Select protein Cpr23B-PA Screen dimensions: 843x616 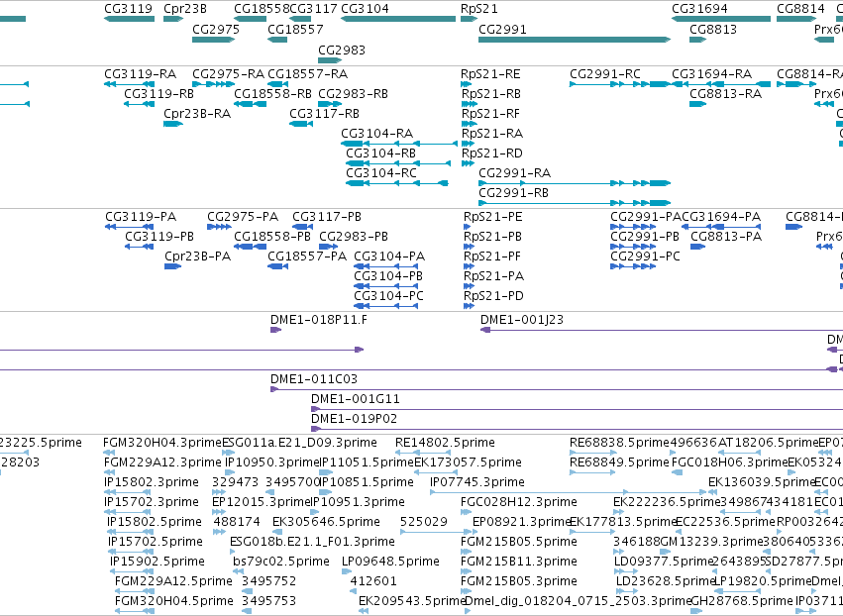pyautogui.click(x=197, y=257)
